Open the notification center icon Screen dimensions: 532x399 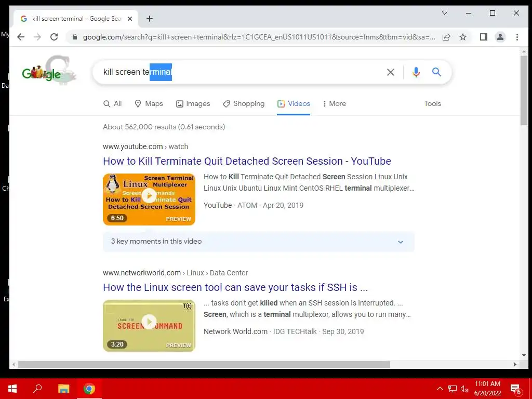pos(516,389)
